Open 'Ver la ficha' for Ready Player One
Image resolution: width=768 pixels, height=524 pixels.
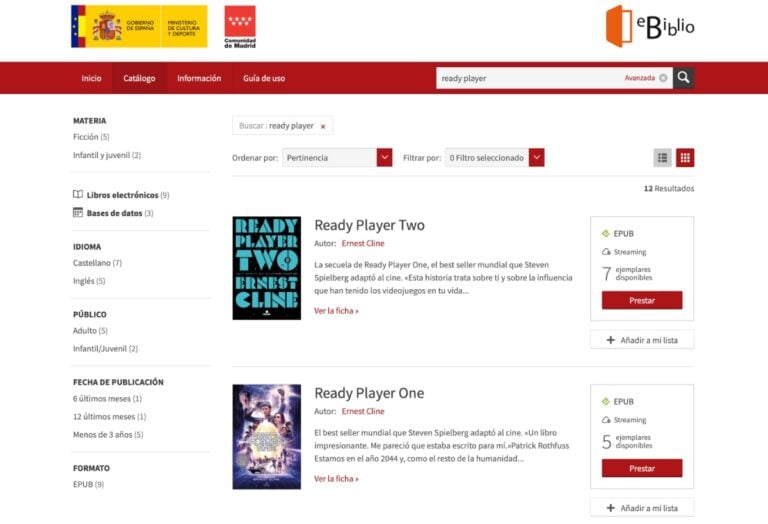coord(336,478)
